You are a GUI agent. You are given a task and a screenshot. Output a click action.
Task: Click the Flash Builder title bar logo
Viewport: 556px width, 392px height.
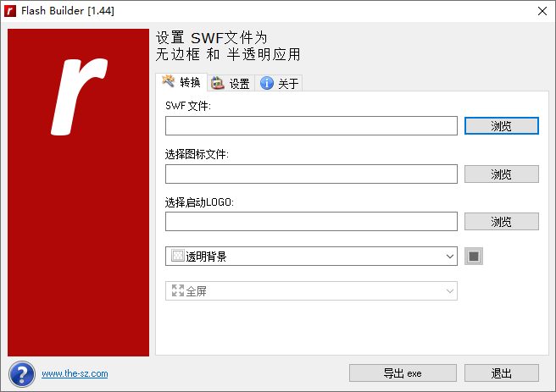click(x=10, y=11)
